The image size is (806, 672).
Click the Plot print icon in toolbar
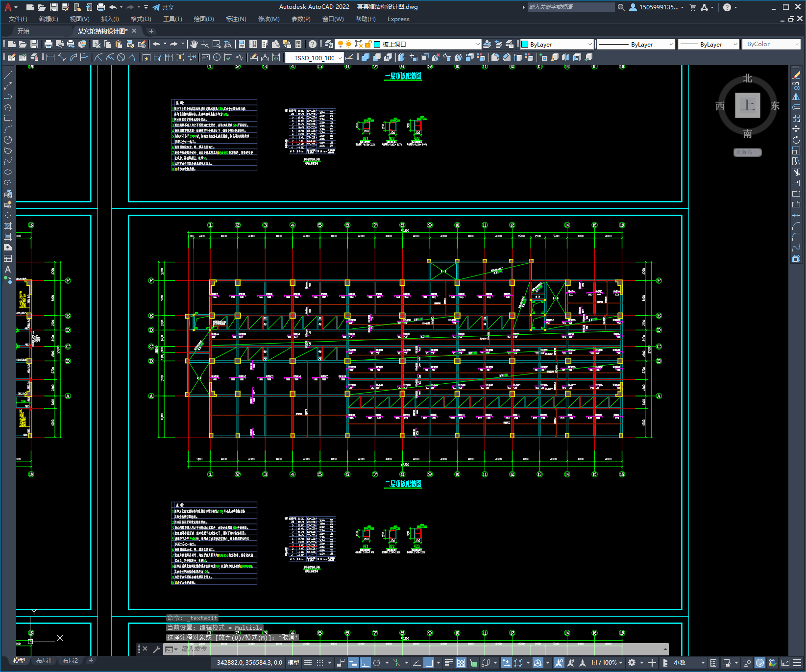coord(49,44)
